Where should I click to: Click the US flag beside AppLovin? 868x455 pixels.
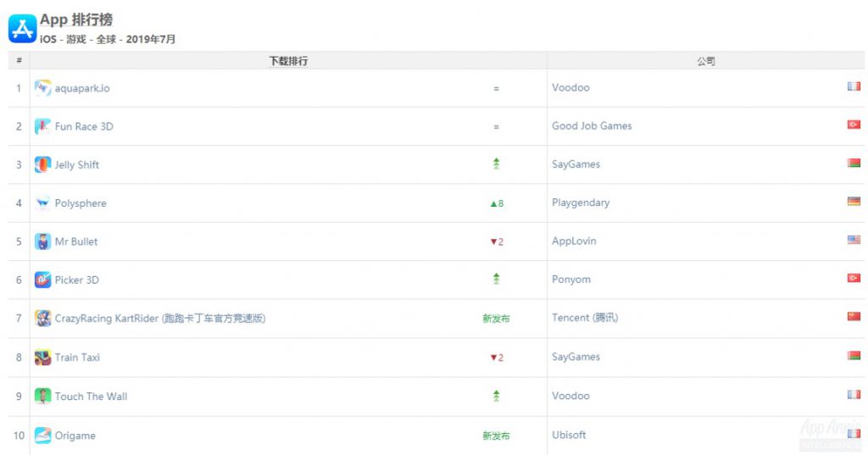[854, 240]
